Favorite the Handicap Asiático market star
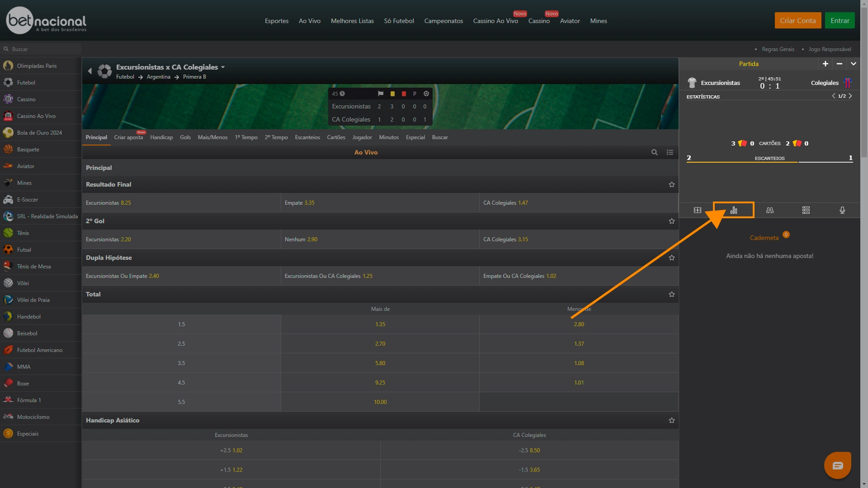The image size is (868, 488). 671,420
